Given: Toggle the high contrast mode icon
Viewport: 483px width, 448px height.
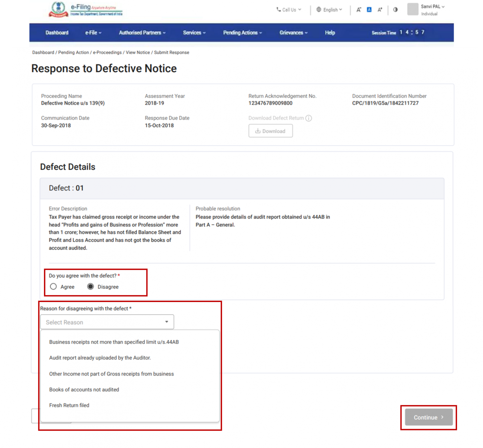Looking at the screenshot, I should pyautogui.click(x=395, y=10).
